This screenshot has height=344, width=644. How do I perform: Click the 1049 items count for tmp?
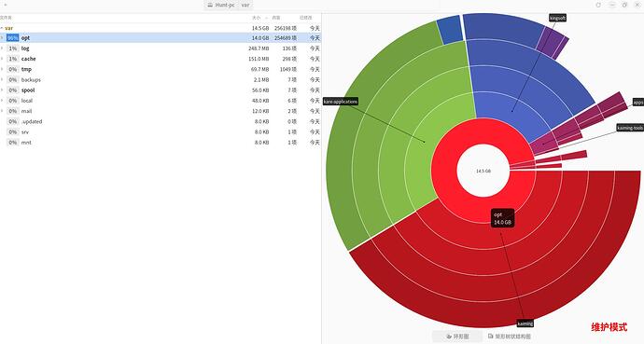point(287,69)
